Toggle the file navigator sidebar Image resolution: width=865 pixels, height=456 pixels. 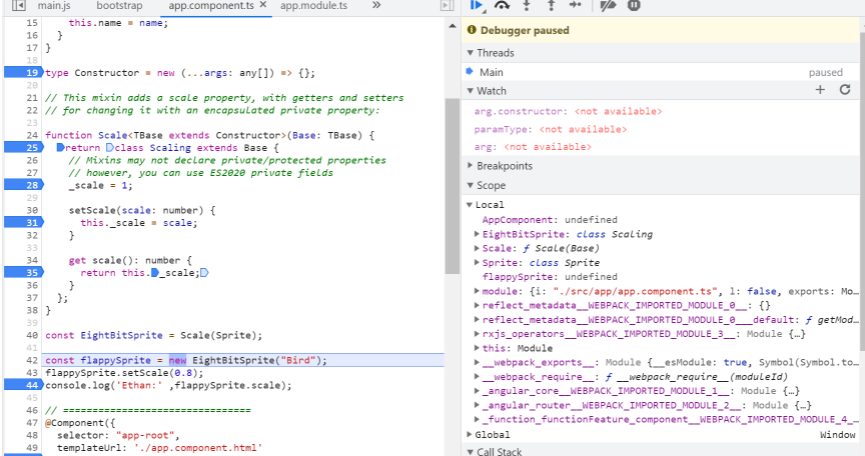point(18,6)
